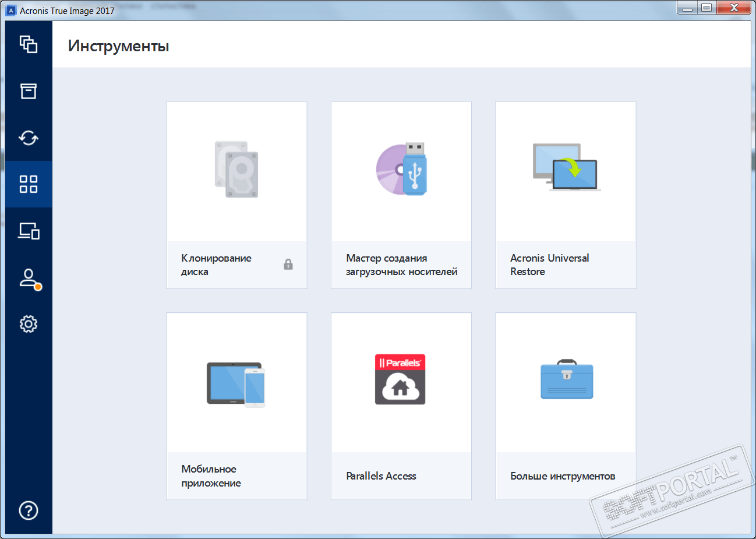Click the USB and disc media icon

pos(401,169)
